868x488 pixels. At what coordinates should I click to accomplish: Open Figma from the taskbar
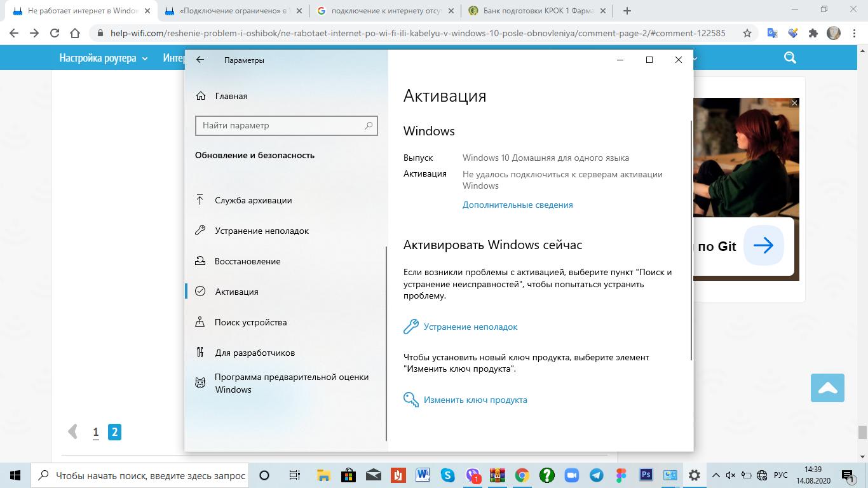tap(621, 475)
